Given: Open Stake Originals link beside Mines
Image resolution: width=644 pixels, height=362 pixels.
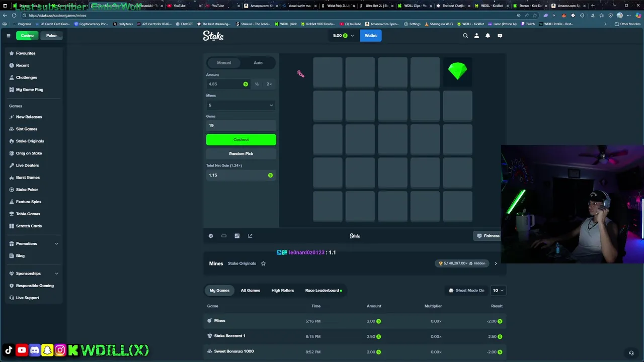Looking at the screenshot, I should pos(242,263).
